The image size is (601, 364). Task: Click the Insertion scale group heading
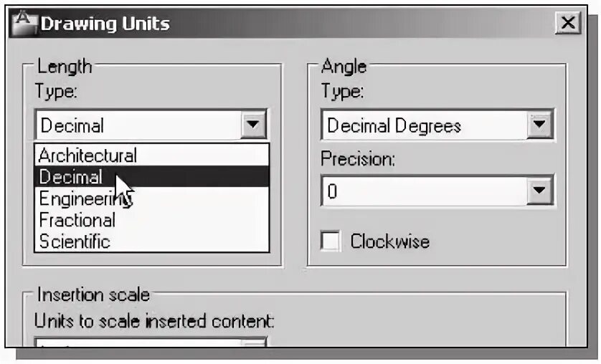(x=93, y=294)
